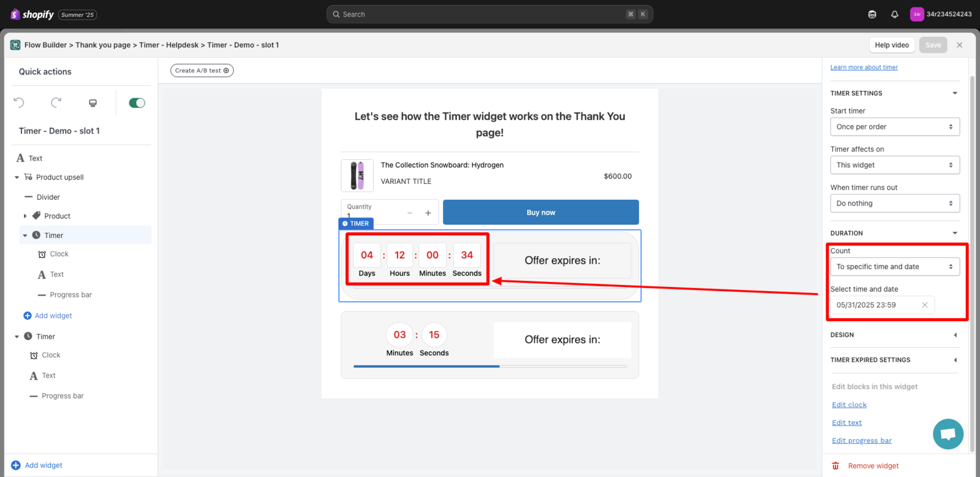Click the blue progress bar in preview
This screenshot has width=980, height=477.
[x=426, y=366]
